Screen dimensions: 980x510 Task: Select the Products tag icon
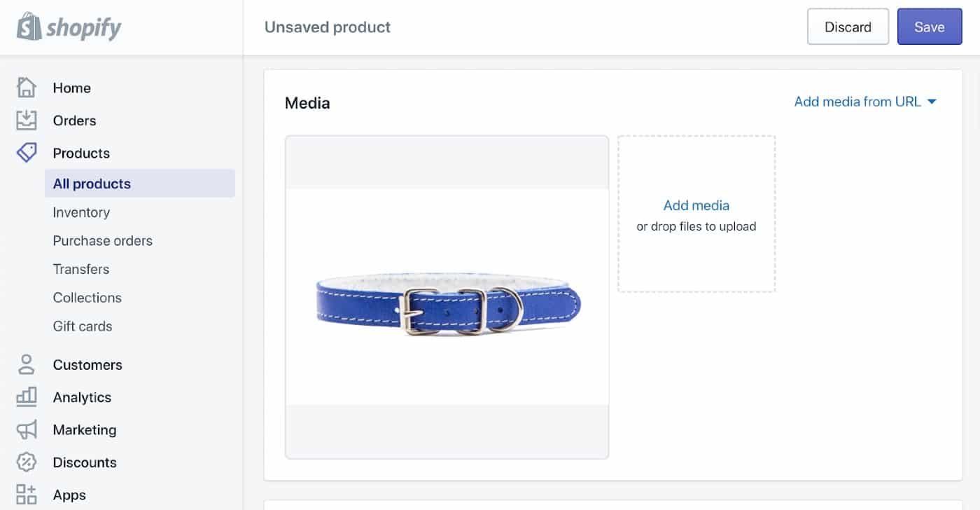pos(26,153)
